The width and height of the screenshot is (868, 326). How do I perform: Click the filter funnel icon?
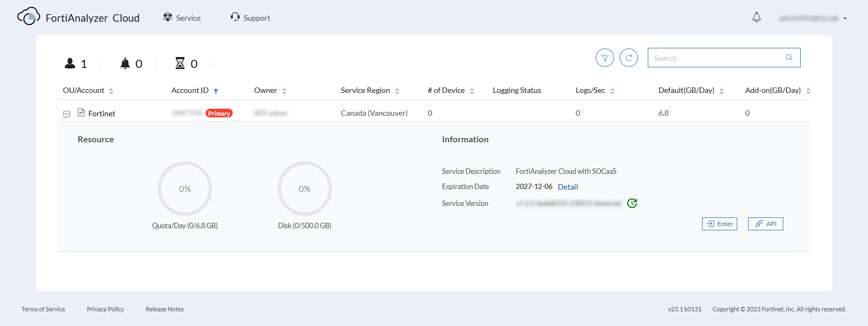604,58
